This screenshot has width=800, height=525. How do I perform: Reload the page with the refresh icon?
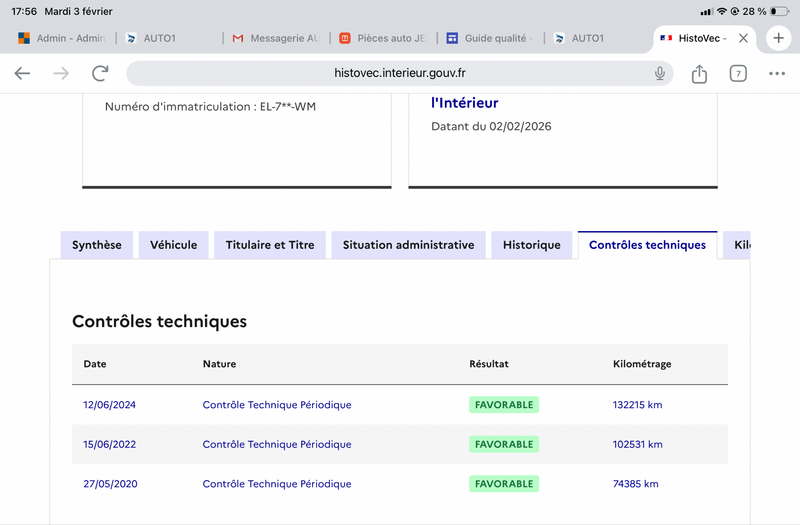[x=100, y=73]
